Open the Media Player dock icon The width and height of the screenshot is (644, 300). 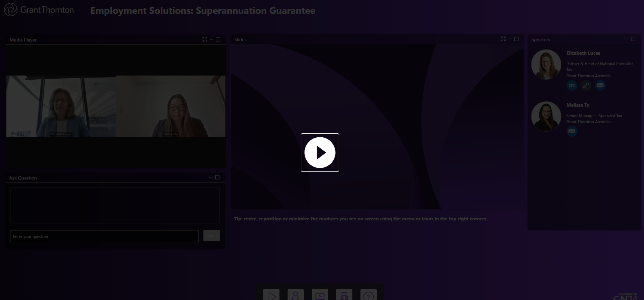pos(271,295)
